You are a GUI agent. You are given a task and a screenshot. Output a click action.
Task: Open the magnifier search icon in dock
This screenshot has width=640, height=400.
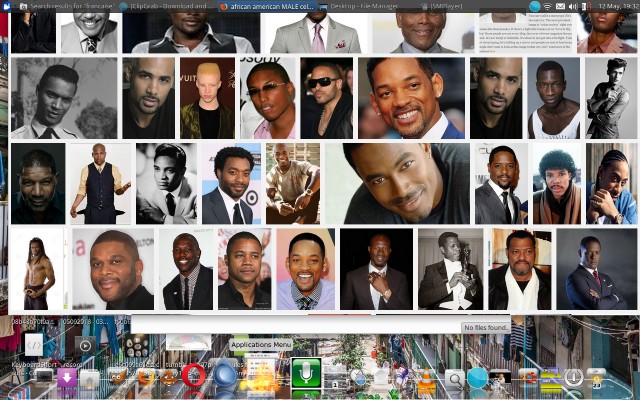coord(454,379)
